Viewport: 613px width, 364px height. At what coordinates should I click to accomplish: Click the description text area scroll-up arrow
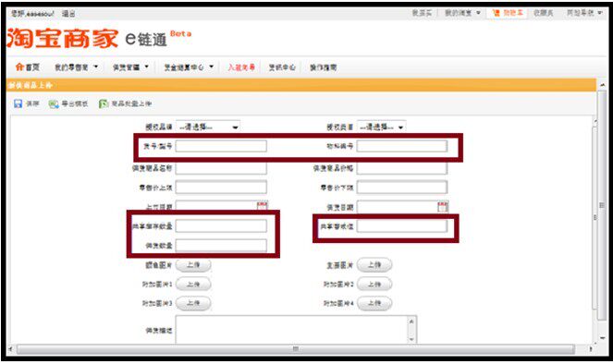[x=411, y=321]
